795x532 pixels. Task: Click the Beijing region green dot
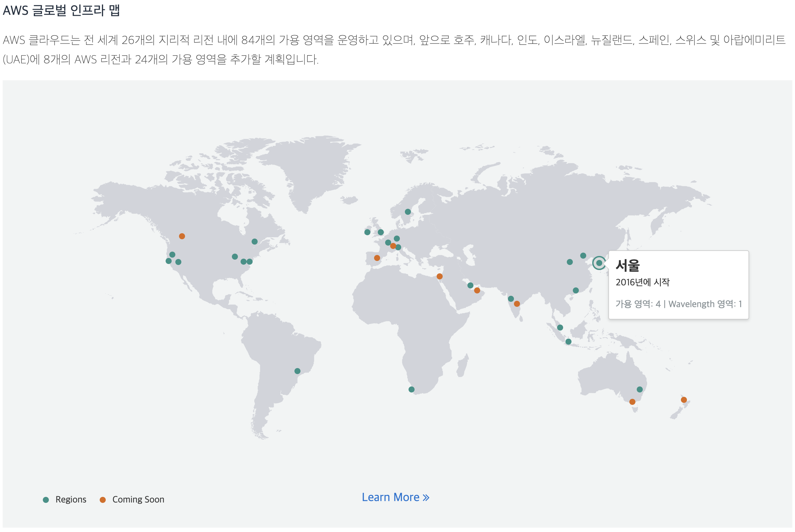click(583, 256)
